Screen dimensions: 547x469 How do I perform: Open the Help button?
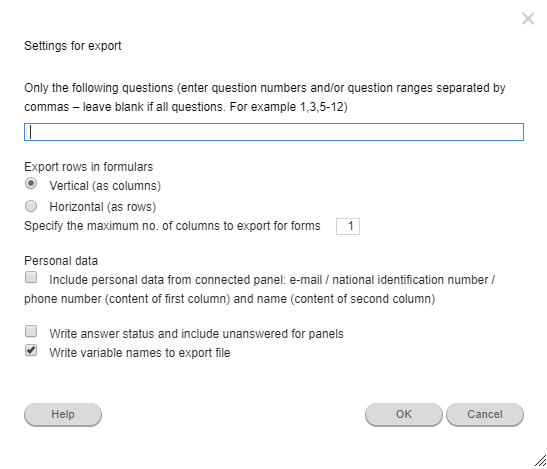point(63,415)
